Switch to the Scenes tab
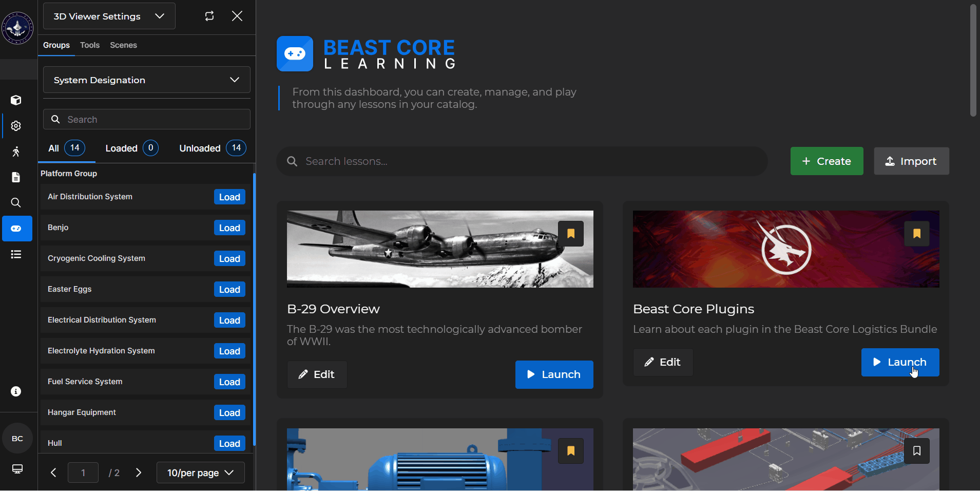Image resolution: width=980 pixels, height=491 pixels. (123, 45)
